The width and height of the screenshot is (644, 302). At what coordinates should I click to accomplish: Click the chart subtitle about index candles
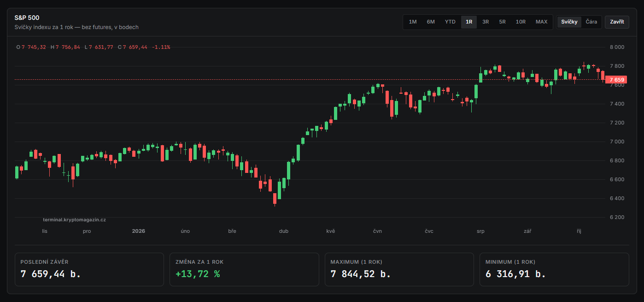76,27
